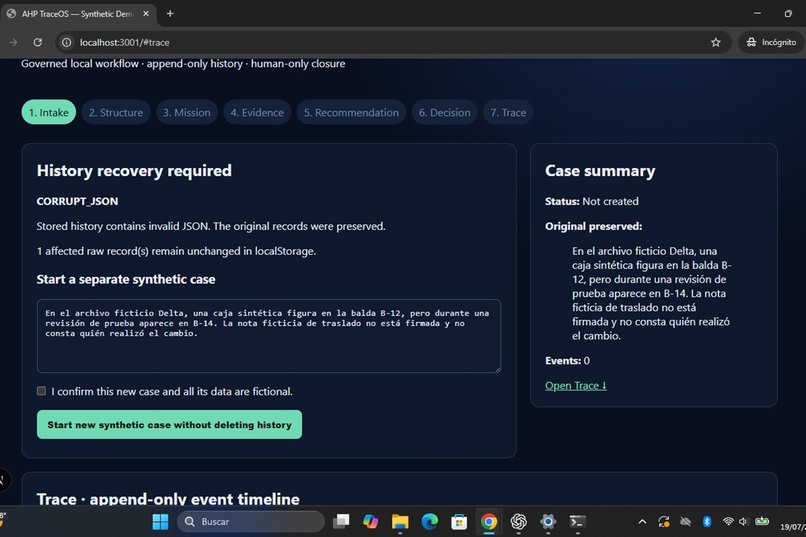Launch Microsoft Edge from the taskbar
This screenshot has width=806, height=537.
(429, 522)
